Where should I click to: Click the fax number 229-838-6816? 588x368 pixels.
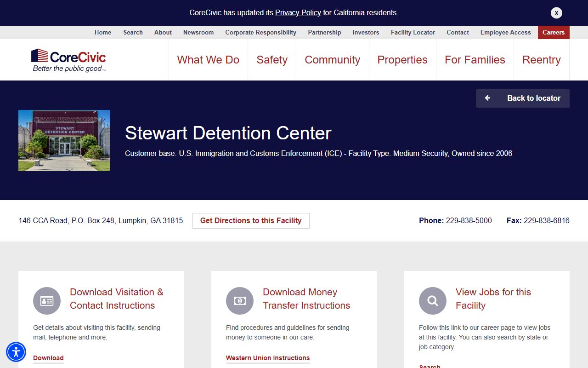point(547,221)
